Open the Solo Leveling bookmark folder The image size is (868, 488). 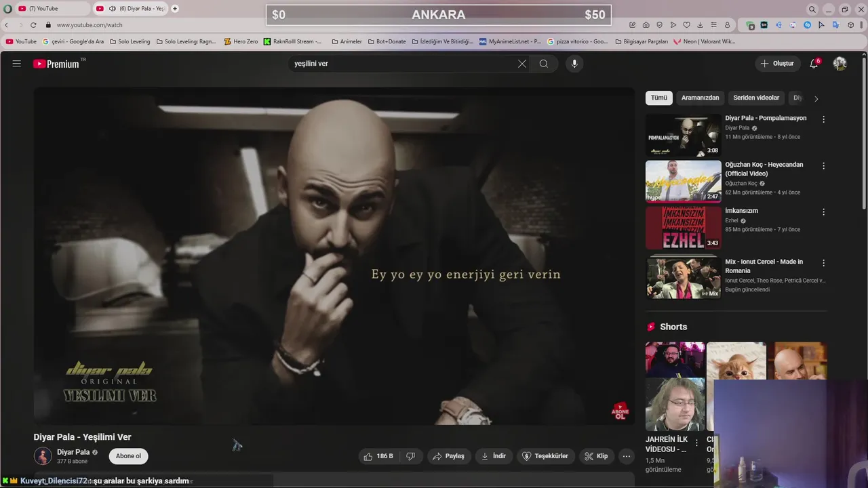129,41
